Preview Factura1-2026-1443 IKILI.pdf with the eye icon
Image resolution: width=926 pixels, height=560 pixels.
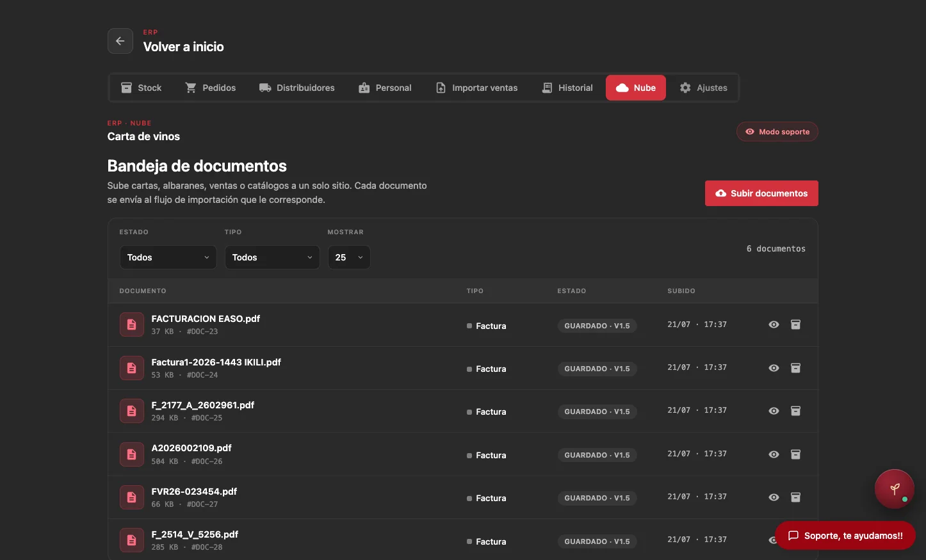(x=774, y=368)
